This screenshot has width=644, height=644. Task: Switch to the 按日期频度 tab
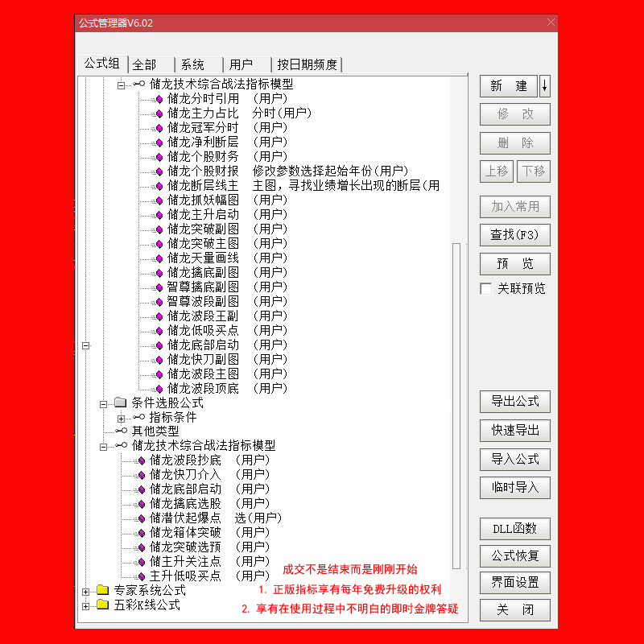coord(307,64)
